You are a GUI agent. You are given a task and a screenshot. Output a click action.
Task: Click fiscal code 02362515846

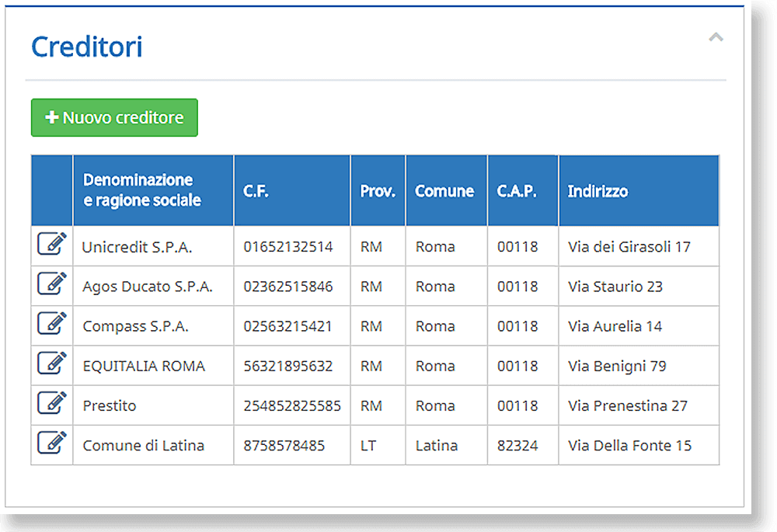(288, 287)
